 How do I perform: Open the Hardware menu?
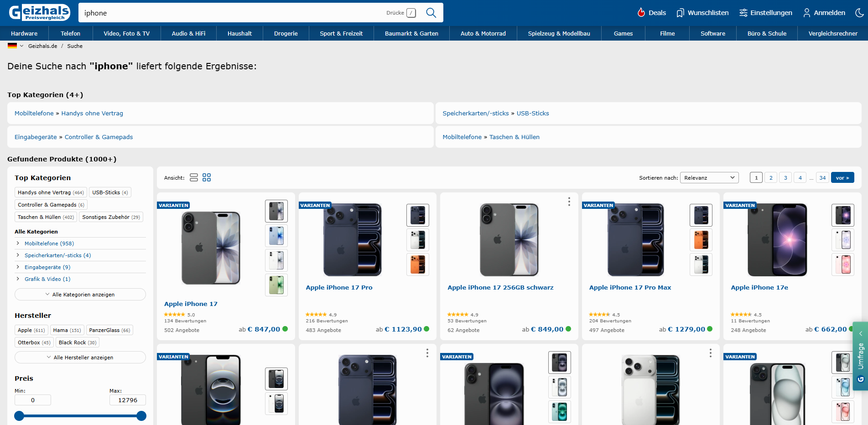24,33
